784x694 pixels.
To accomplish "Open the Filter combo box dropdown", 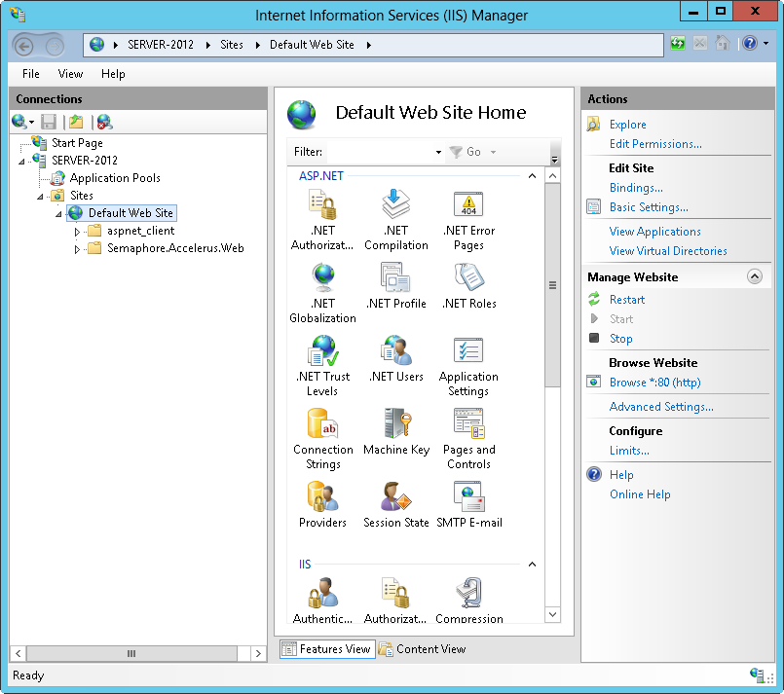I will (x=438, y=152).
